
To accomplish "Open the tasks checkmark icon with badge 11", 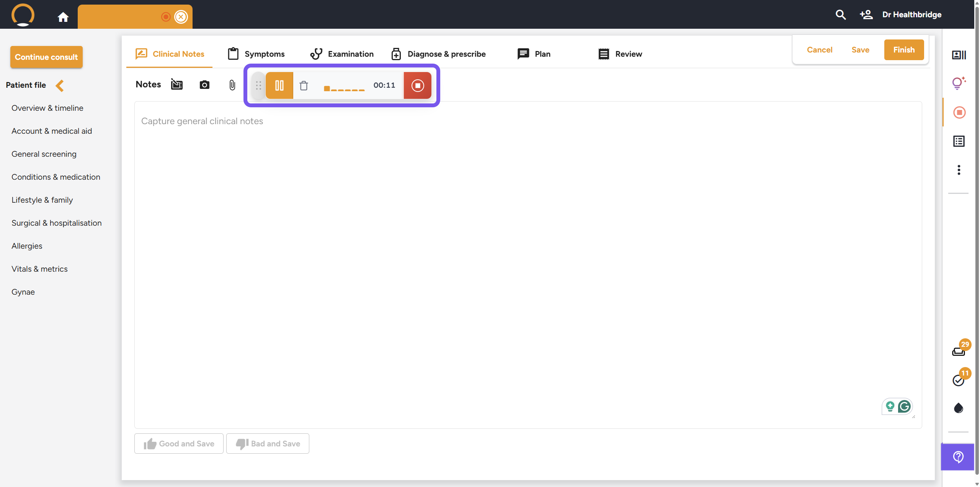I will (959, 380).
